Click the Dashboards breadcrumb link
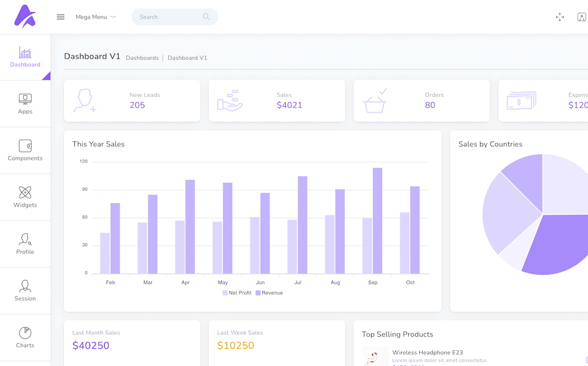 142,58
